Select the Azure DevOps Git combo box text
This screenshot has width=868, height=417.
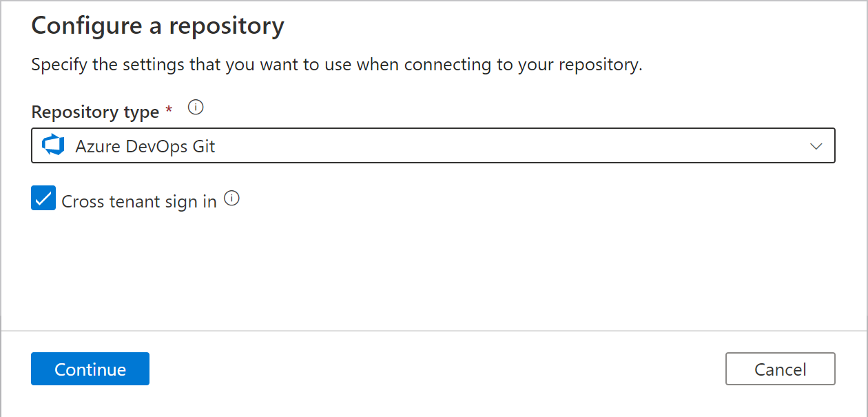click(x=145, y=147)
